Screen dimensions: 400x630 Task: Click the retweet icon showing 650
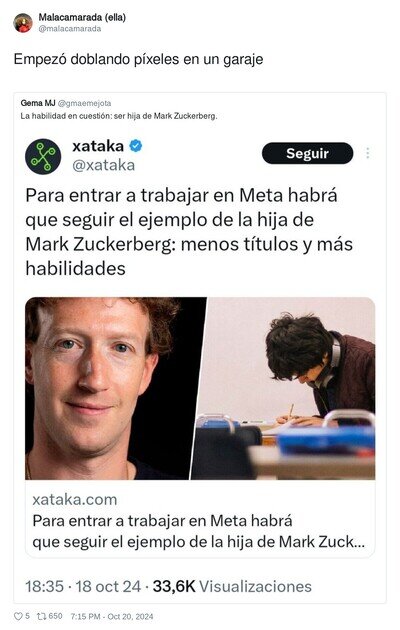(41, 616)
